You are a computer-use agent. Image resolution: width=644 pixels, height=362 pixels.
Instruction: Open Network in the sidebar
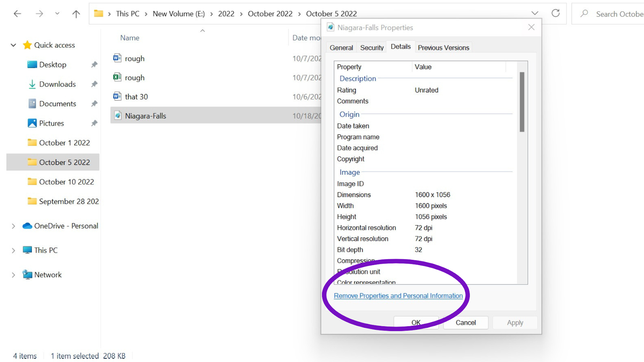coord(47,274)
